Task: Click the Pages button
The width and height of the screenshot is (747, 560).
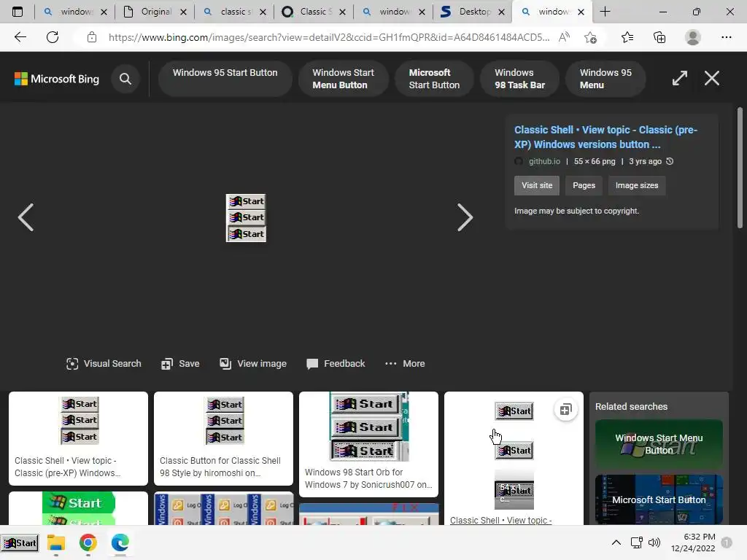Action: click(x=584, y=185)
